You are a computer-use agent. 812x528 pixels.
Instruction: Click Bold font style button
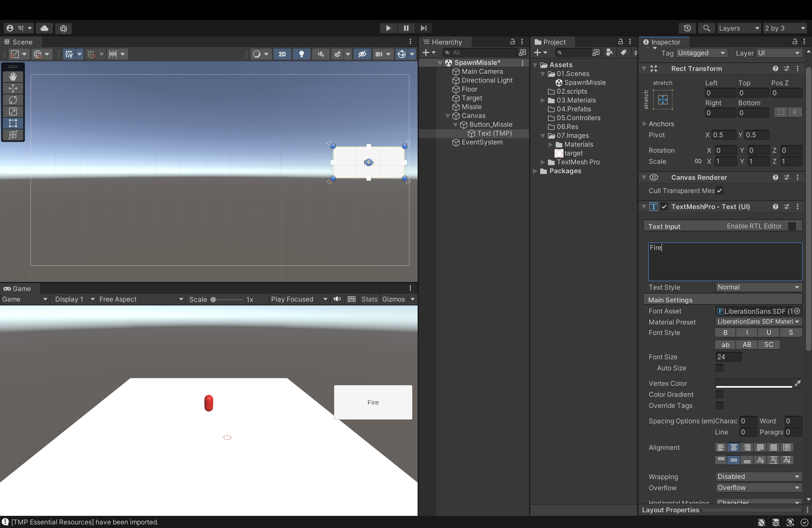coord(725,332)
